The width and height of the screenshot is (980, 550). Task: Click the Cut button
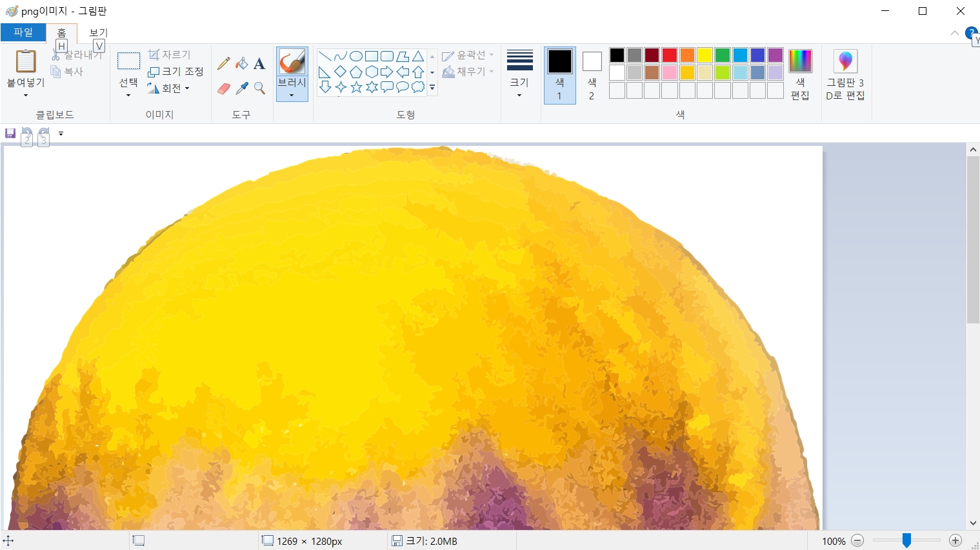pyautogui.click(x=76, y=55)
